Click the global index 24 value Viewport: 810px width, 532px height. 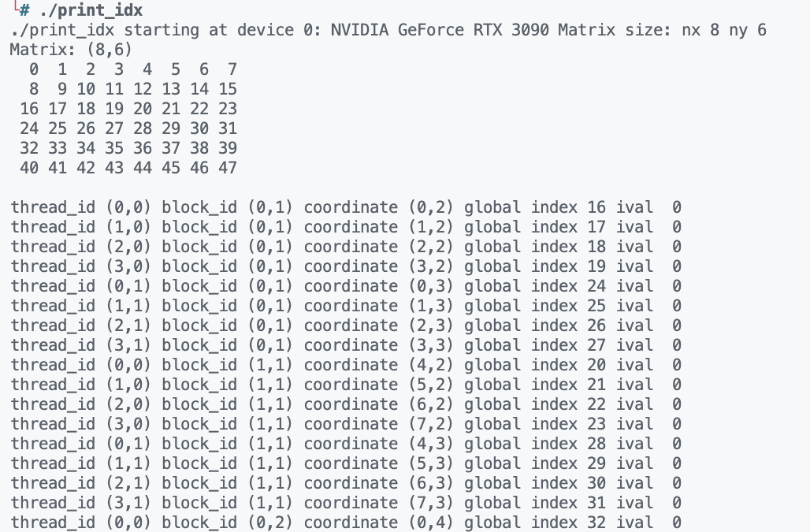[596, 286]
